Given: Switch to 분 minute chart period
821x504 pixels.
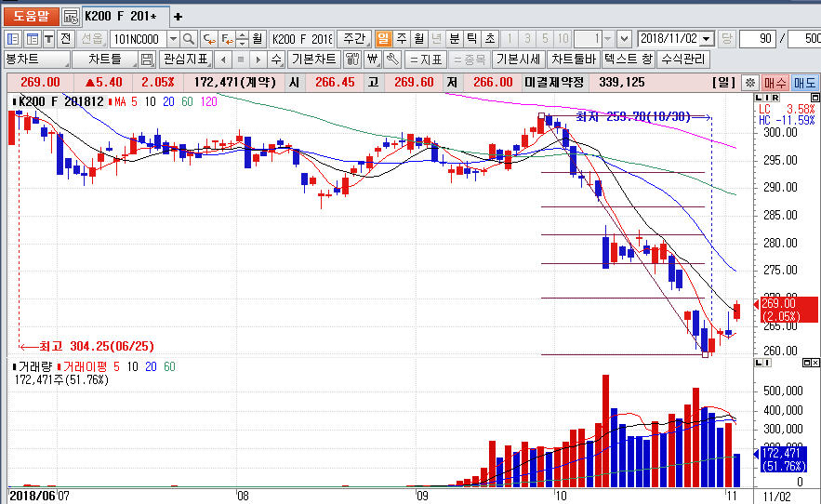Looking at the screenshot, I should (x=454, y=39).
